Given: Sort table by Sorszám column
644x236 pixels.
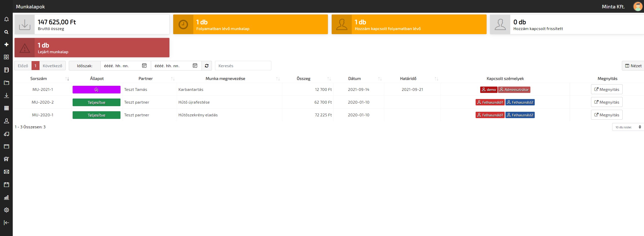Looking at the screenshot, I should coord(67,79).
